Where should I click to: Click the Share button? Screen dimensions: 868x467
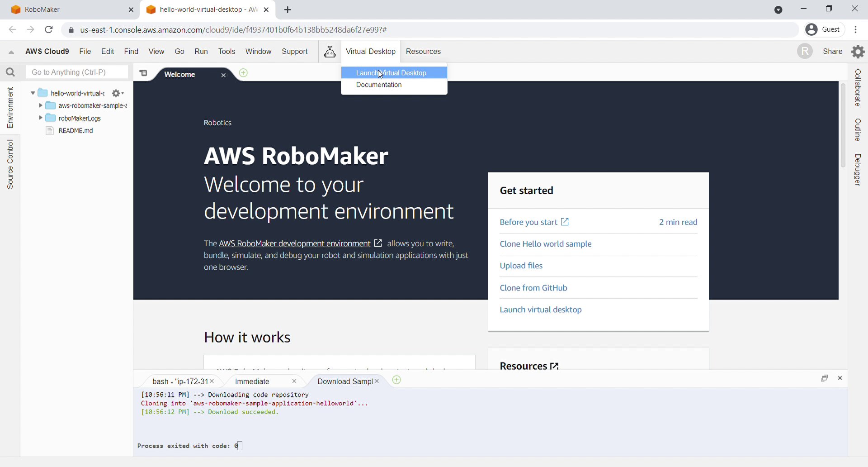833,52
